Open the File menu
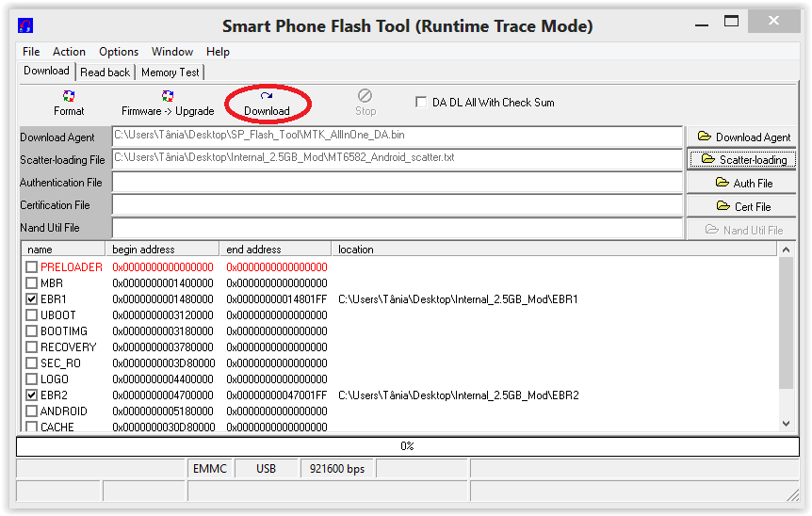 pyautogui.click(x=31, y=52)
